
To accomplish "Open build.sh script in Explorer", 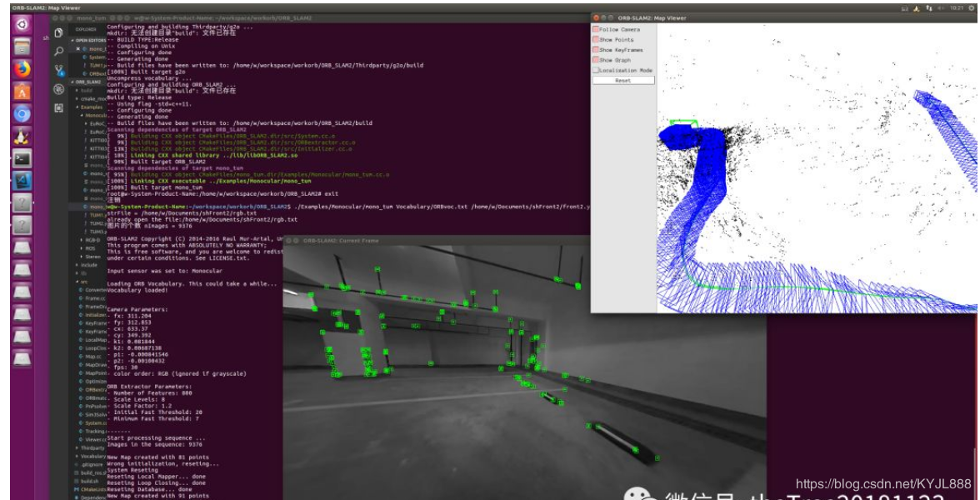I will click(88, 482).
